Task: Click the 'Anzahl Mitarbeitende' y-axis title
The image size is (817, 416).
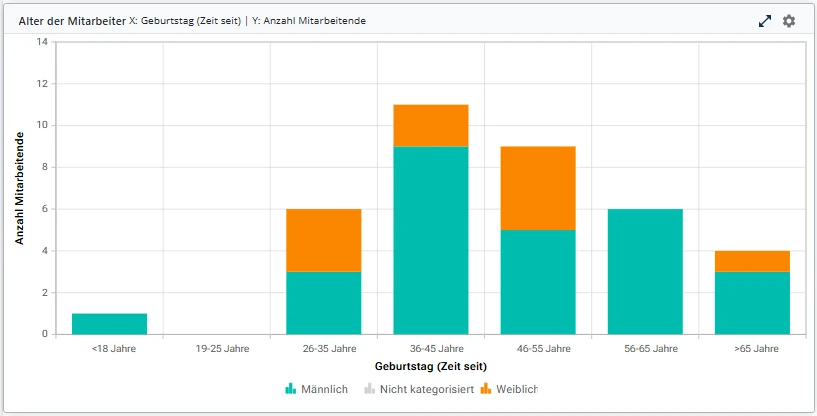Action: tap(19, 188)
